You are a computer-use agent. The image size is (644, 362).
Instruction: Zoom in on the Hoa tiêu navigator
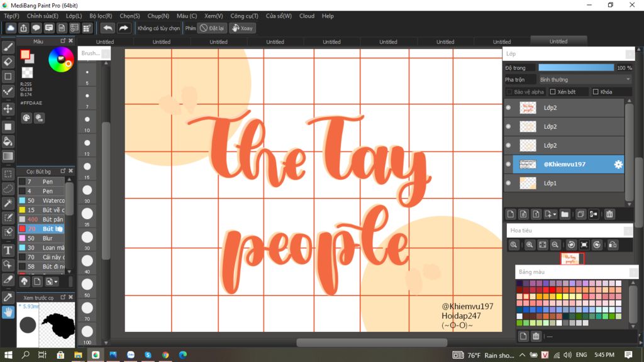(530, 244)
